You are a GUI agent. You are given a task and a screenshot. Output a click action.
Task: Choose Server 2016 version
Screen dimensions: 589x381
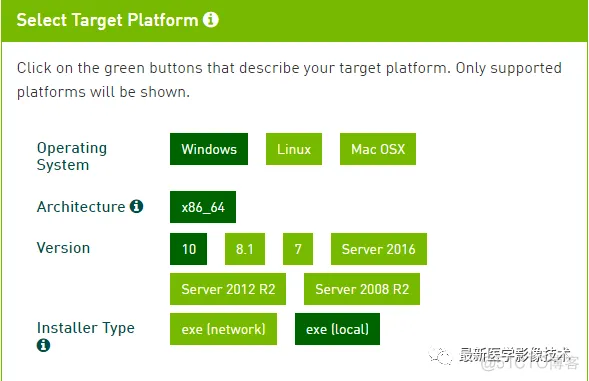379,249
